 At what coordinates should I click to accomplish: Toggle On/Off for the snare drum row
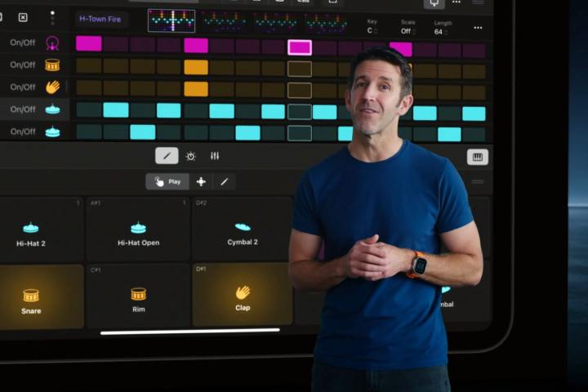pyautogui.click(x=23, y=65)
